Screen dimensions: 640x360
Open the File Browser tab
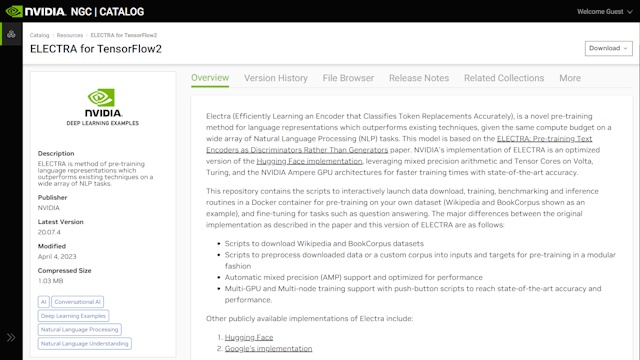point(348,78)
